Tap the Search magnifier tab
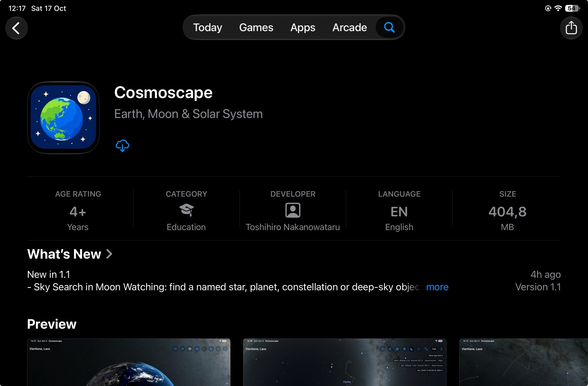This screenshot has height=386, width=588. (389, 27)
